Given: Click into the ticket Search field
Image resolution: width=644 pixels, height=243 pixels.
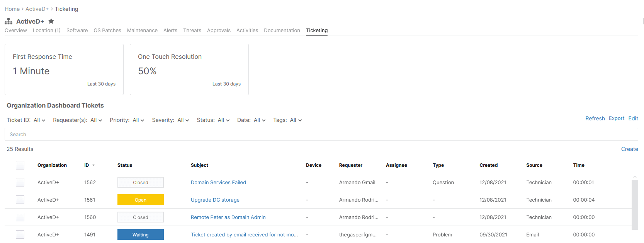Looking at the screenshot, I should [321, 134].
